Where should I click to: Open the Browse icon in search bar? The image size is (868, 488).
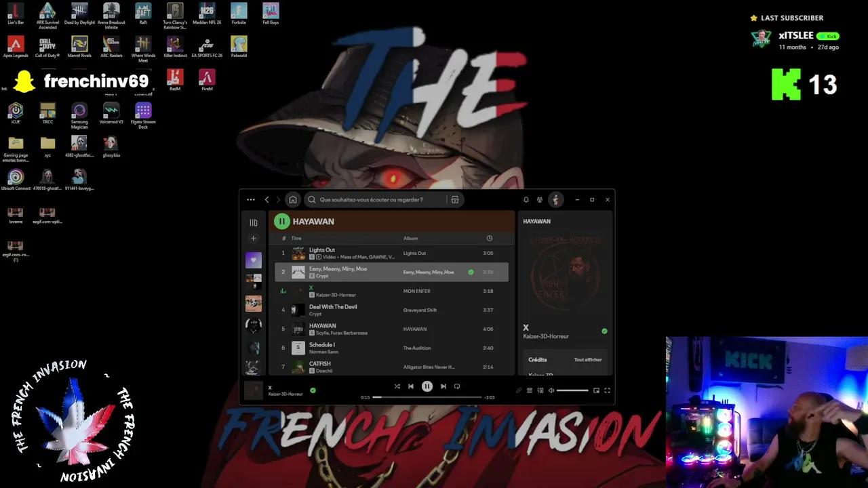tap(455, 200)
